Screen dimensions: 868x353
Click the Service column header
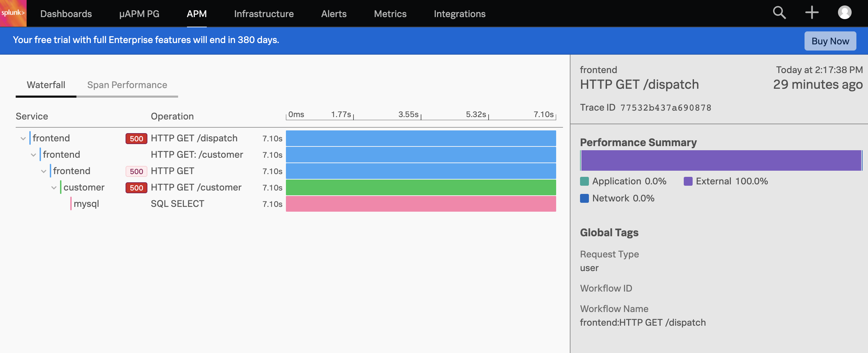click(32, 116)
